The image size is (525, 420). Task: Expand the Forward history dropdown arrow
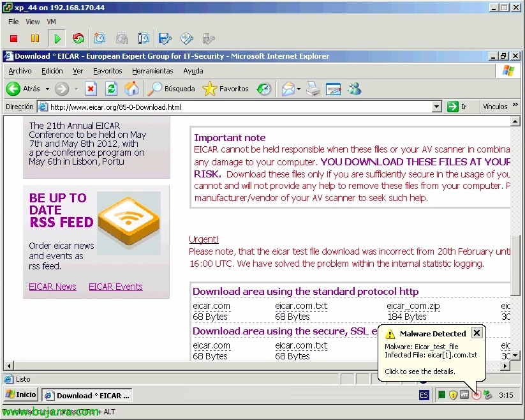click(x=77, y=89)
